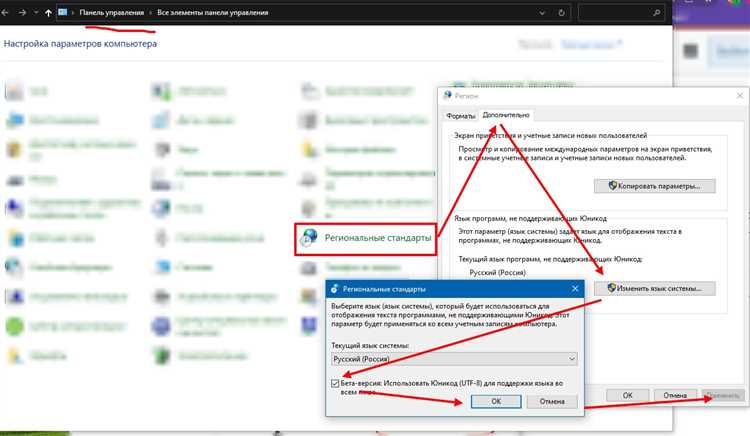Close the Region window
The image size is (750, 436).
click(x=740, y=96)
